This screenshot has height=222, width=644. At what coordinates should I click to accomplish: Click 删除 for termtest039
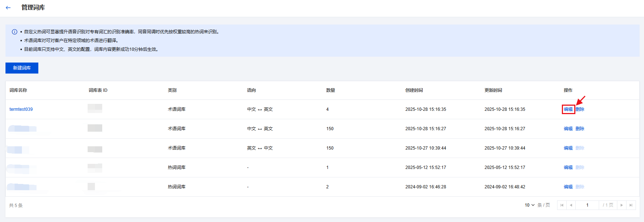pos(580,109)
